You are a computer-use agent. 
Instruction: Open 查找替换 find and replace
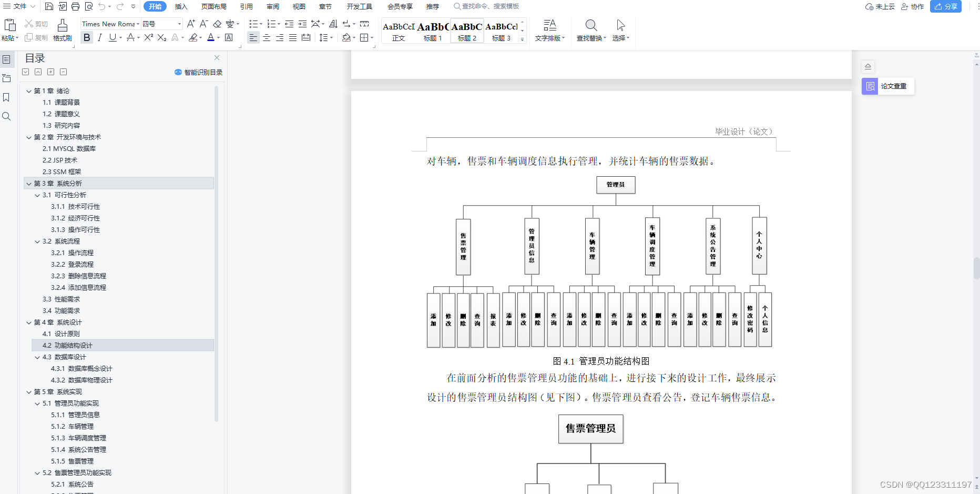point(591,31)
